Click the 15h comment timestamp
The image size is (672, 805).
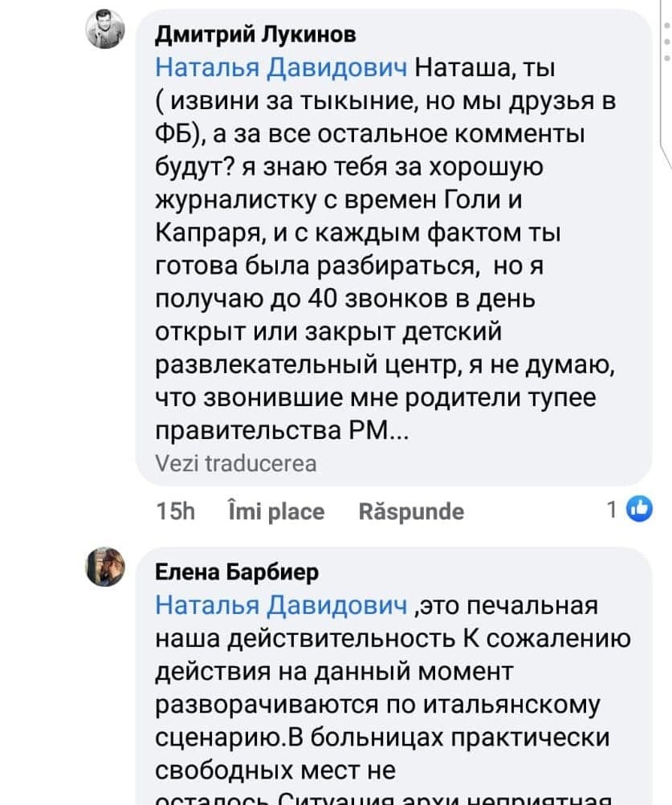pos(172,511)
